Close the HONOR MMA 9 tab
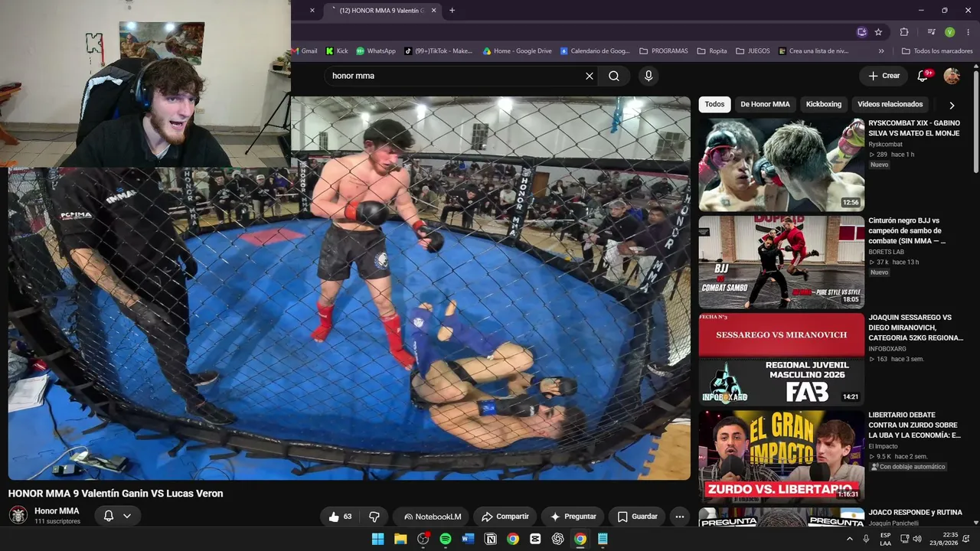Screen dimensions: 980x551 coord(433,11)
